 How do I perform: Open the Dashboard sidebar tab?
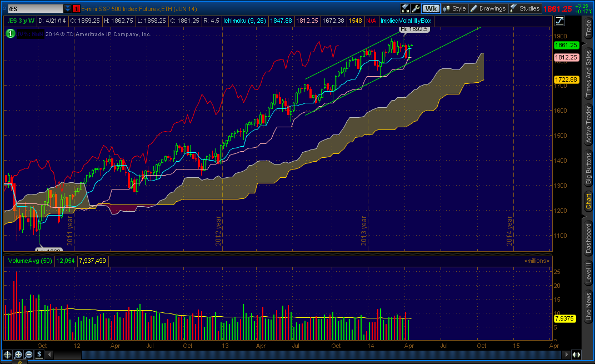[x=588, y=238]
